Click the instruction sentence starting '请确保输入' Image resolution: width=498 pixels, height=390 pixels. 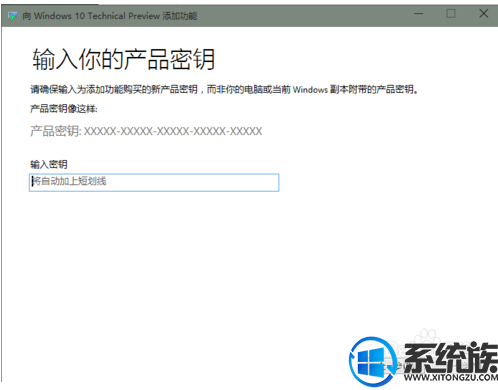point(224,89)
